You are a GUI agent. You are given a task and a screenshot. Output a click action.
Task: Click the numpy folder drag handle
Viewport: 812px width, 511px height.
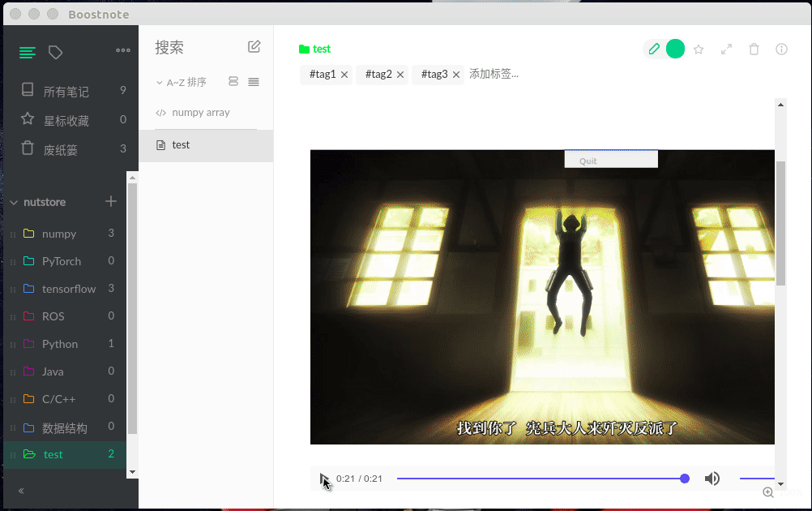pos(13,234)
